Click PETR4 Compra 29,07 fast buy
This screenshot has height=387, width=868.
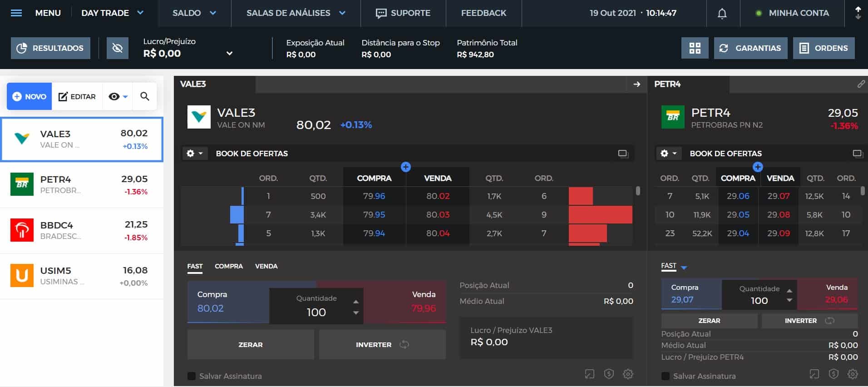[x=691, y=293]
